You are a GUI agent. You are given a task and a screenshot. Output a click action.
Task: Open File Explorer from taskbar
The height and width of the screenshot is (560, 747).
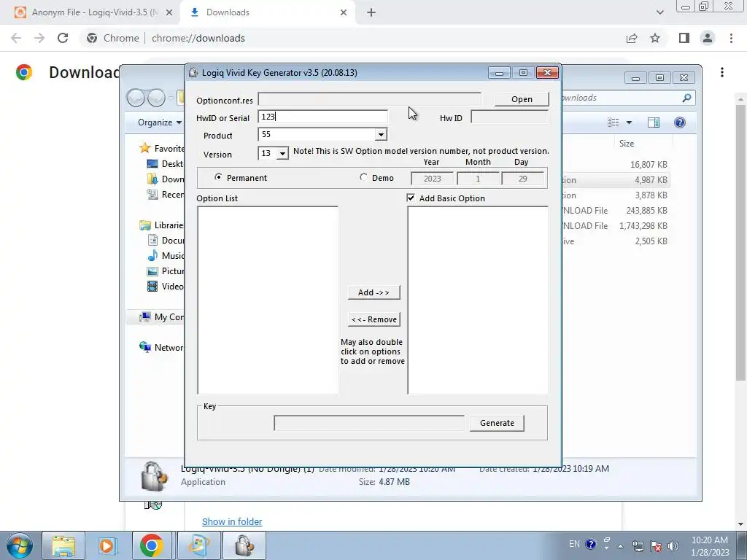(x=63, y=545)
